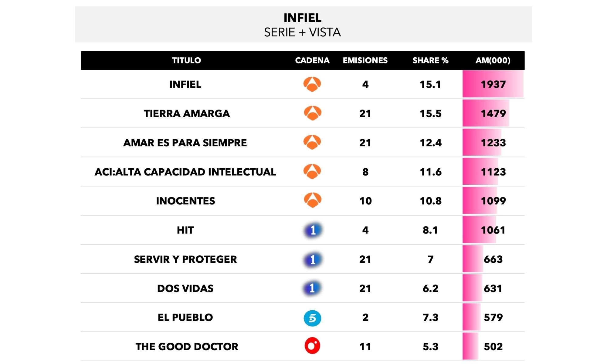Click the 502 audience value for THE GOOD DOCTOR
Screen dimensions: 607x364
pyautogui.click(x=493, y=346)
